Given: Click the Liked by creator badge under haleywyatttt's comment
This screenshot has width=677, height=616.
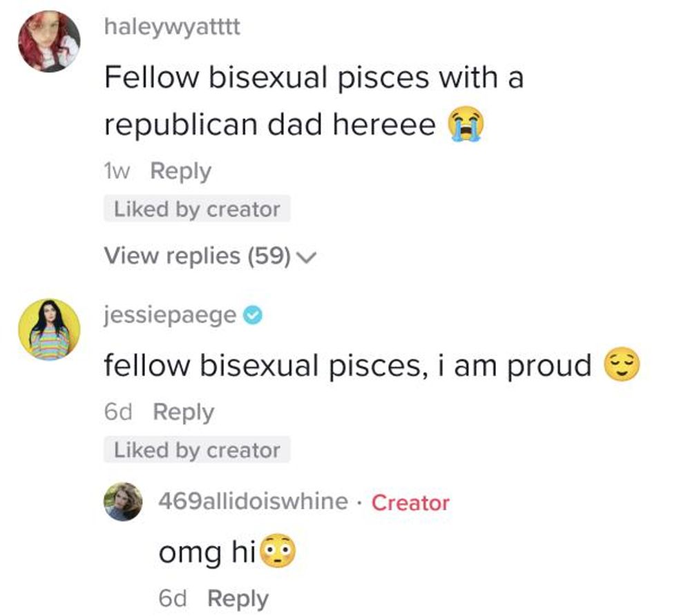Looking at the screenshot, I should [197, 209].
